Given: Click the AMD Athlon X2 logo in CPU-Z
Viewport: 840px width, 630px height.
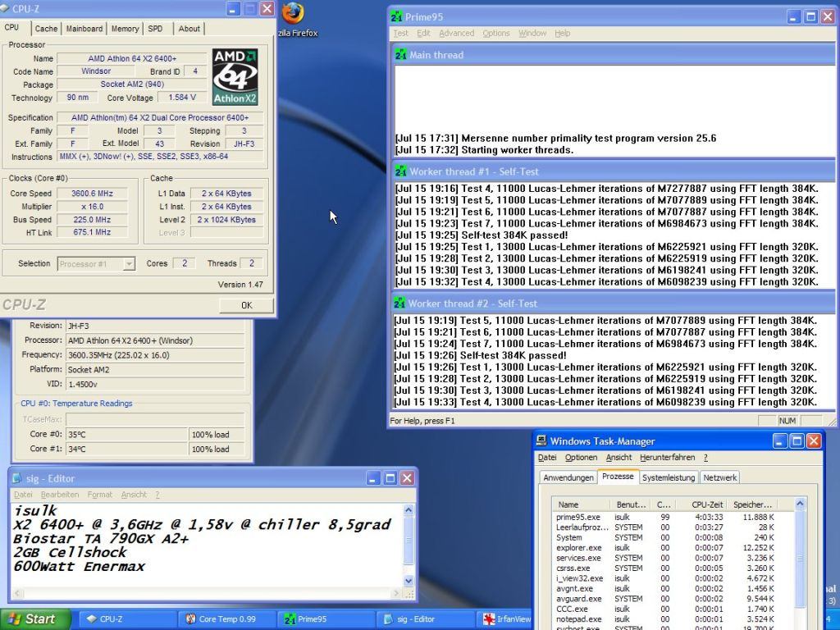Looking at the screenshot, I should tap(235, 77).
